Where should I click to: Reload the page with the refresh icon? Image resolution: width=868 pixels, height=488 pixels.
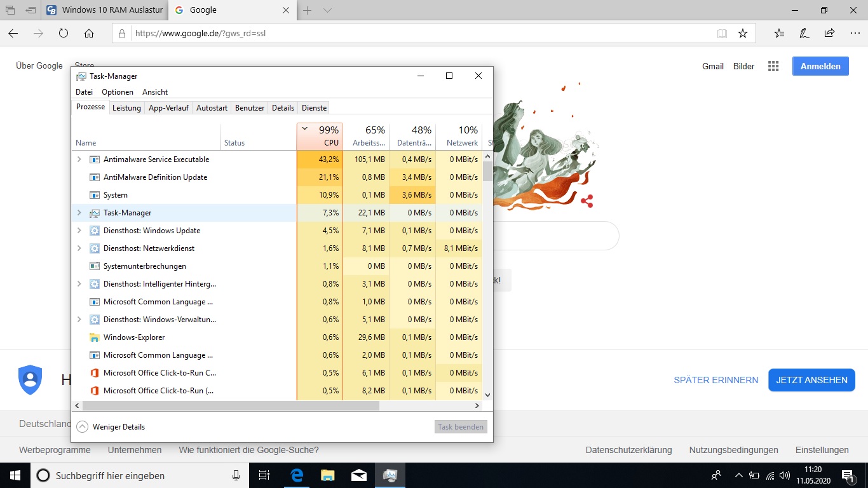coord(64,34)
